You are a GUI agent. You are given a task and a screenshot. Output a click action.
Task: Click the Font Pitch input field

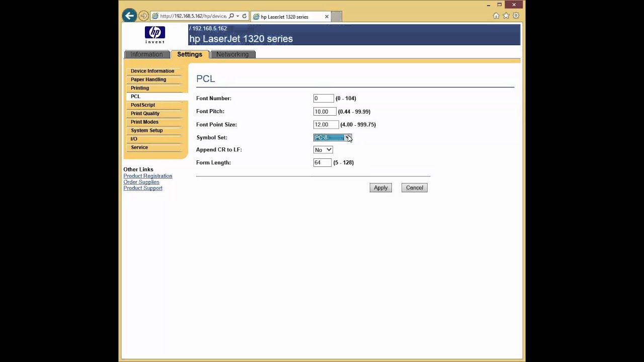(x=325, y=112)
